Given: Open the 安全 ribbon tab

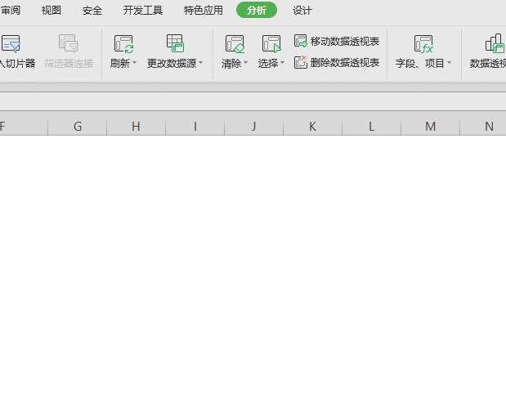Looking at the screenshot, I should tap(92, 11).
